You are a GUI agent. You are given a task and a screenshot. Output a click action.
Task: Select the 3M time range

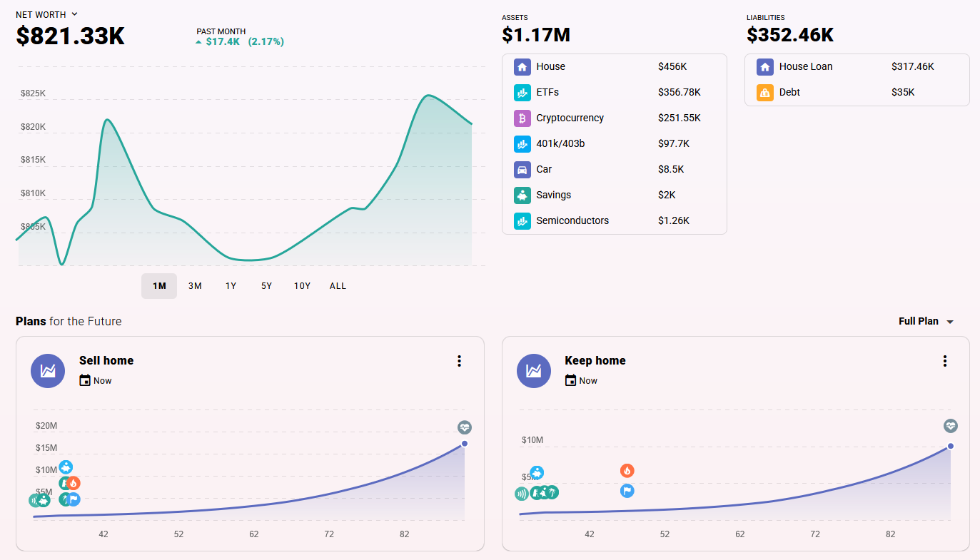click(x=195, y=286)
